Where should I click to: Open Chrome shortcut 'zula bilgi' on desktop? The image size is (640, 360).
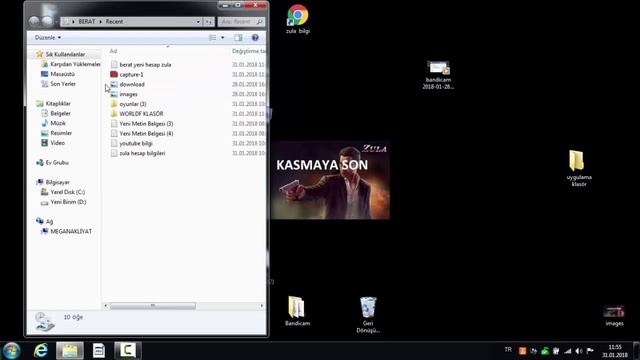point(298,19)
